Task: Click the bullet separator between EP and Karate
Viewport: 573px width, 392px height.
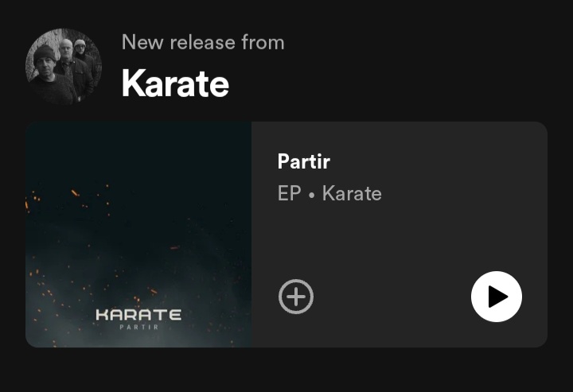Action: [311, 196]
